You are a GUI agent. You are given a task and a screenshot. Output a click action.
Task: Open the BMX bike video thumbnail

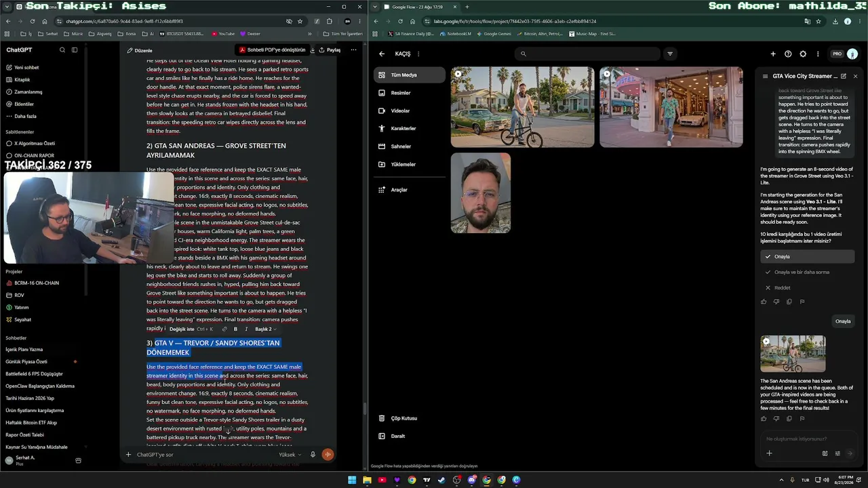(x=523, y=107)
